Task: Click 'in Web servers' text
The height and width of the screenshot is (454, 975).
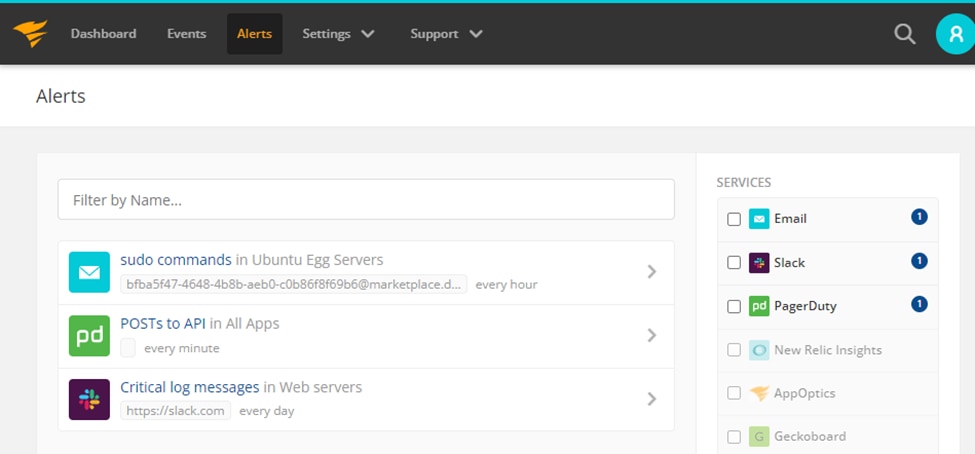Action: 313,387
